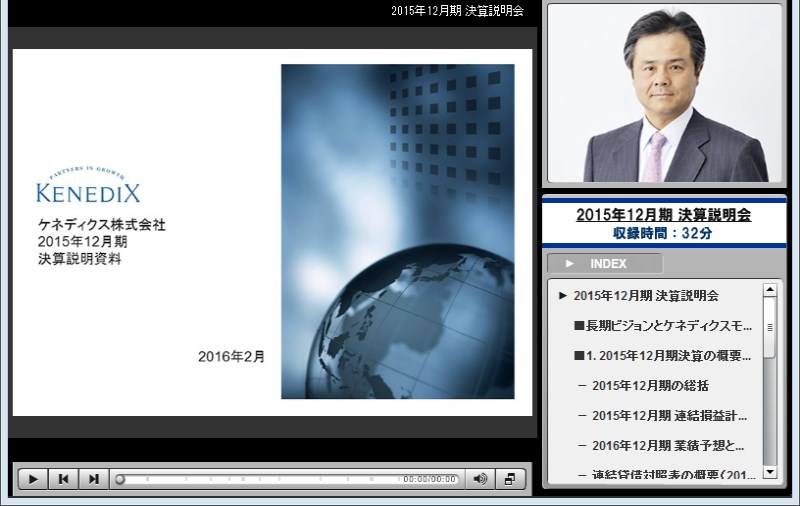Image resolution: width=800 pixels, height=506 pixels.
Task: Open the 2015年12月期 連結損益計... section
Action: tap(669, 416)
